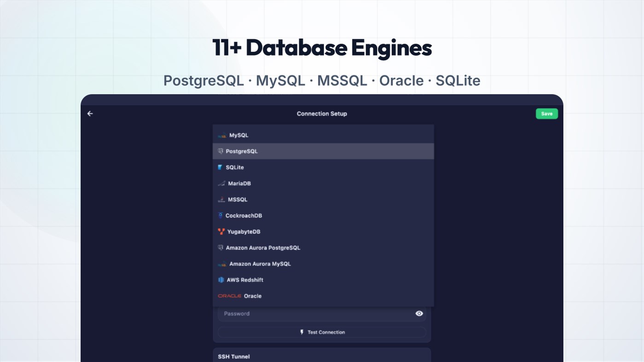Viewport: 644px width, 362px height.
Task: Click the Amazon Aurora PostgreSQL elephant icon
Action: (x=220, y=248)
